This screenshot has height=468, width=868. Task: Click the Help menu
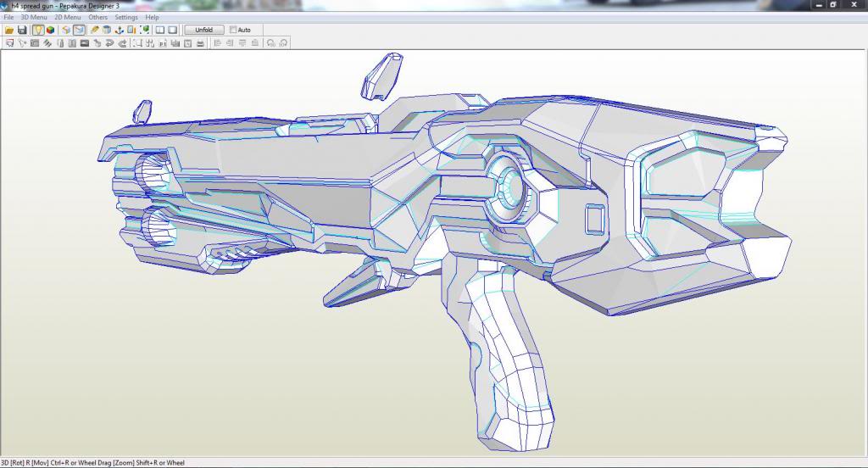[152, 17]
